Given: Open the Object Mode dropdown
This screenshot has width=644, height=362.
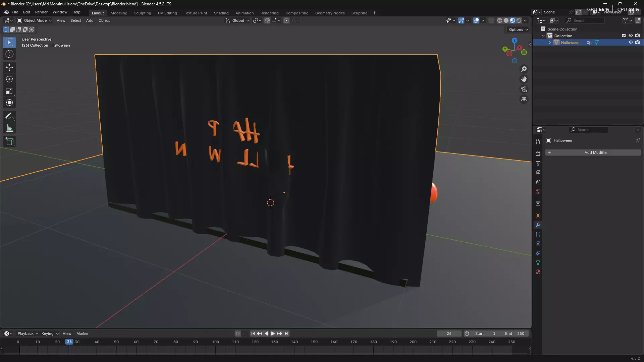Looking at the screenshot, I should click(34, 20).
